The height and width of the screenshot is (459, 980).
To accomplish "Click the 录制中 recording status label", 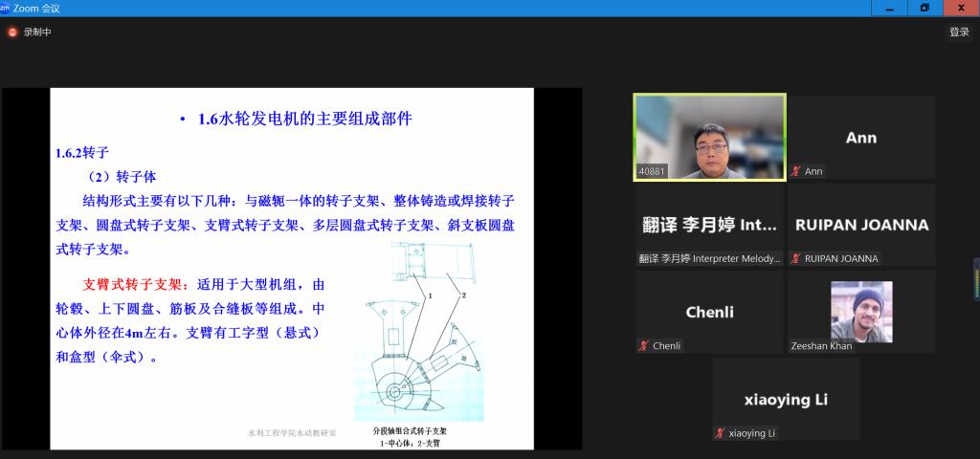I will [37, 32].
